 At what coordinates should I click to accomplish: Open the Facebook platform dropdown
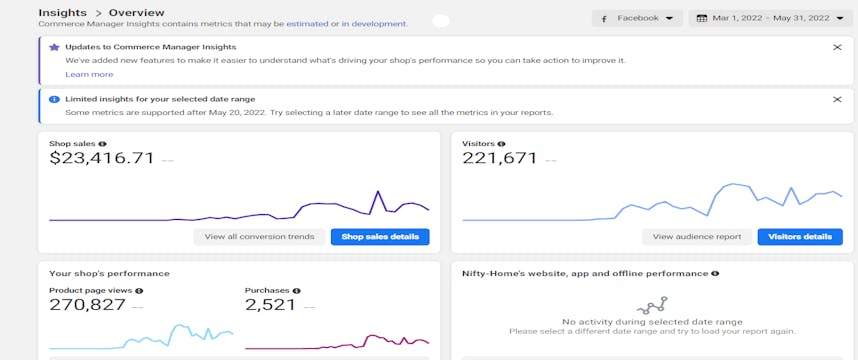click(x=637, y=18)
